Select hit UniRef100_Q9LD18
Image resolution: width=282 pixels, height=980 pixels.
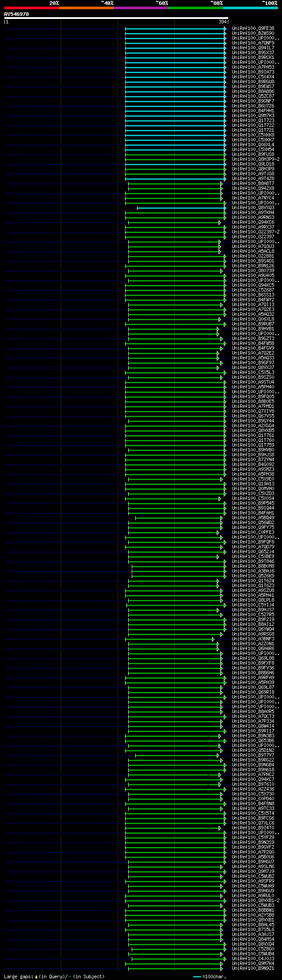coord(253,164)
